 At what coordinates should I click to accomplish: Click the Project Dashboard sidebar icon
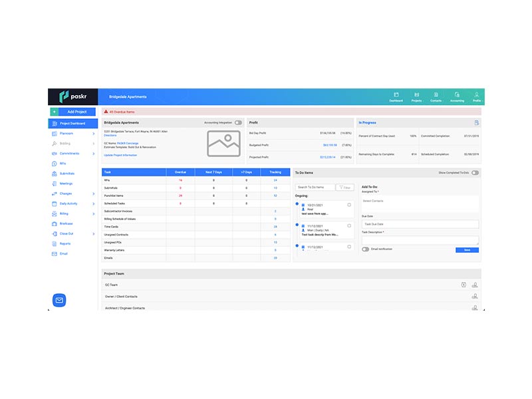coord(55,124)
